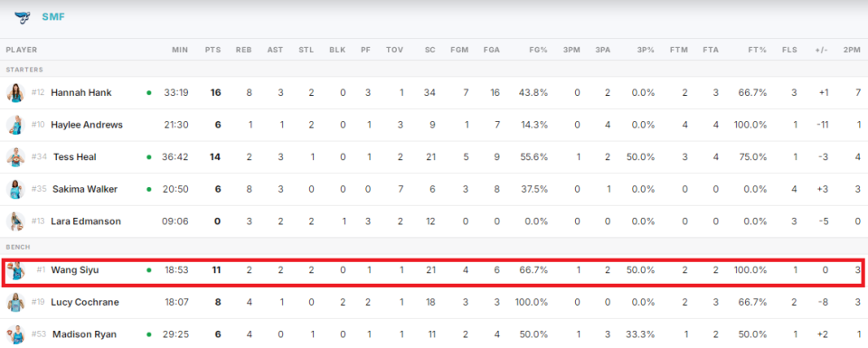868x348 pixels.
Task: Open the SMF team link
Action: [x=53, y=16]
